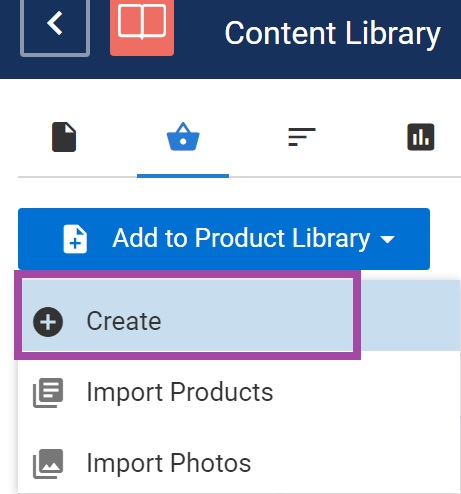Viewport: 461px width, 494px height.
Task: Switch to the documents page tab
Action: [64, 137]
